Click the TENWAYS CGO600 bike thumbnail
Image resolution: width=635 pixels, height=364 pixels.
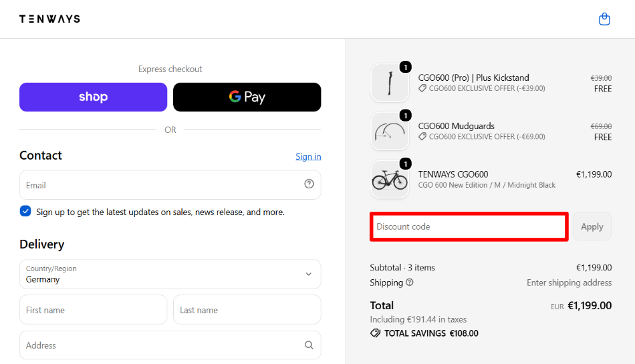[x=390, y=180]
